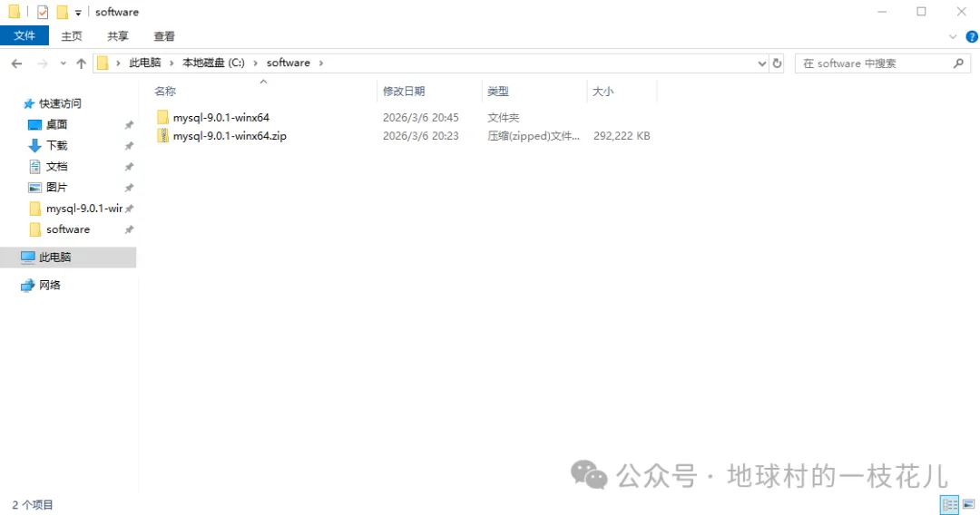The image size is (980, 515).
Task: Expand chevron after 本地磁盘 (C:) breadcrumb
Action: pos(255,63)
